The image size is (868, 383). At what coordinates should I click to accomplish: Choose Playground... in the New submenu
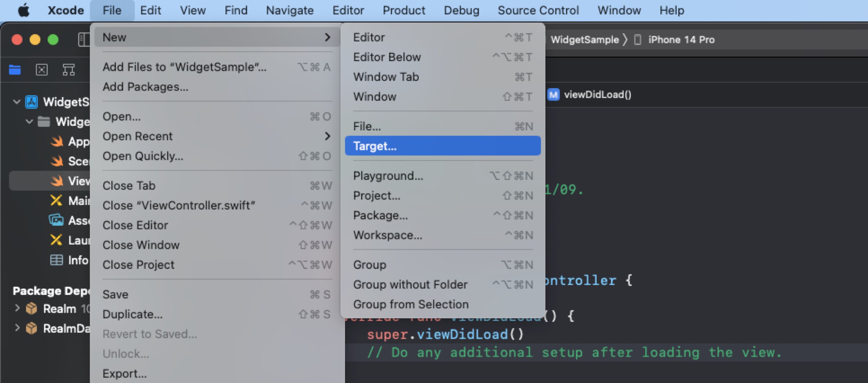(x=388, y=176)
